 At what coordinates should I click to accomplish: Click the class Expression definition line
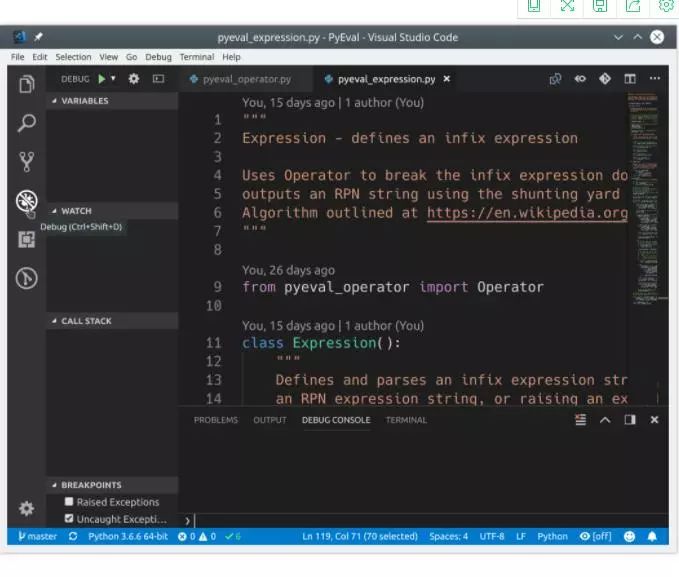(321, 343)
